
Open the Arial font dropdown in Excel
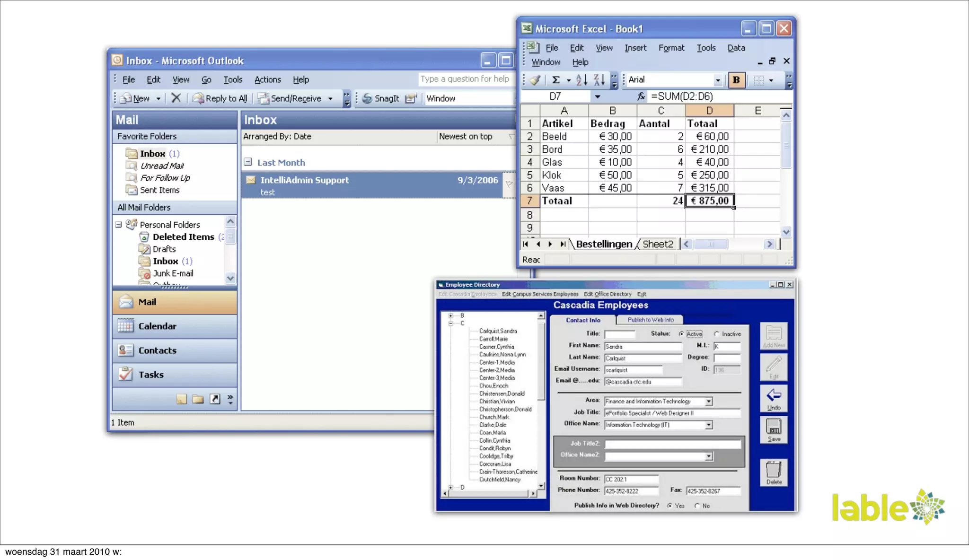(x=718, y=80)
